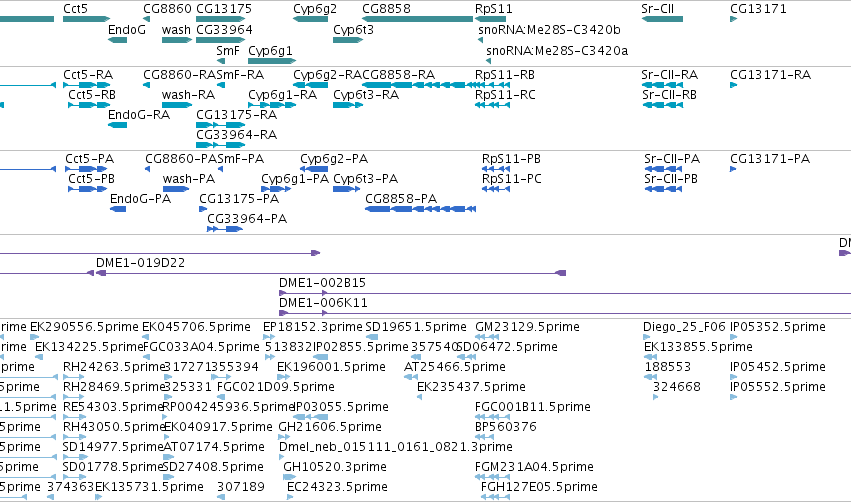Click EST AT25466.5prime
Screen dimensions: 851x502
[x=411, y=377]
